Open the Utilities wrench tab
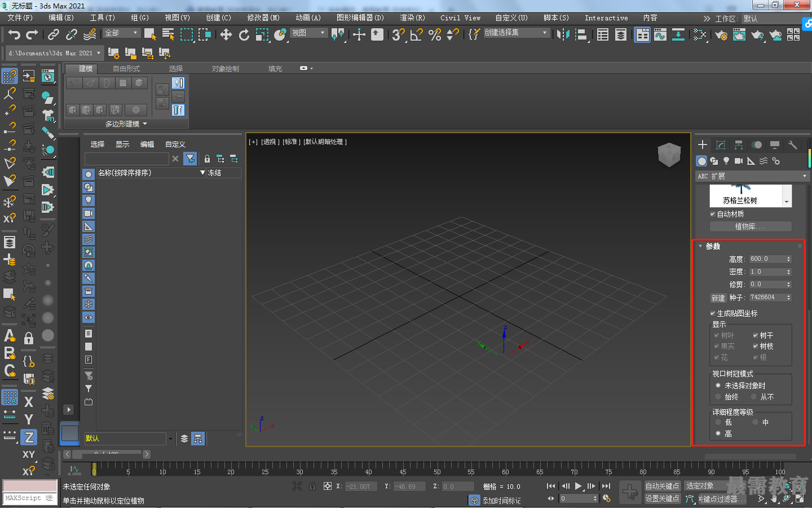 click(793, 145)
